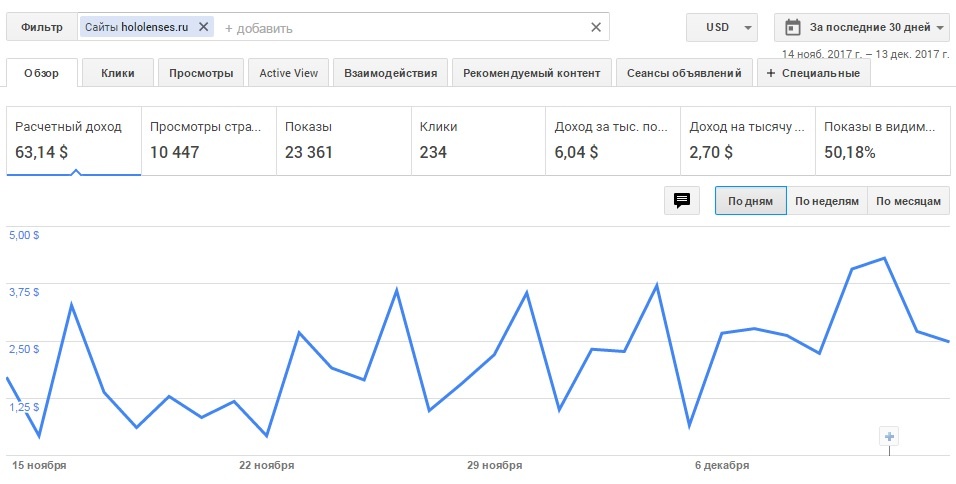Viewport: 956px width, 484px height.
Task: Click the chart annotation comment icon
Action: pyautogui.click(x=682, y=200)
